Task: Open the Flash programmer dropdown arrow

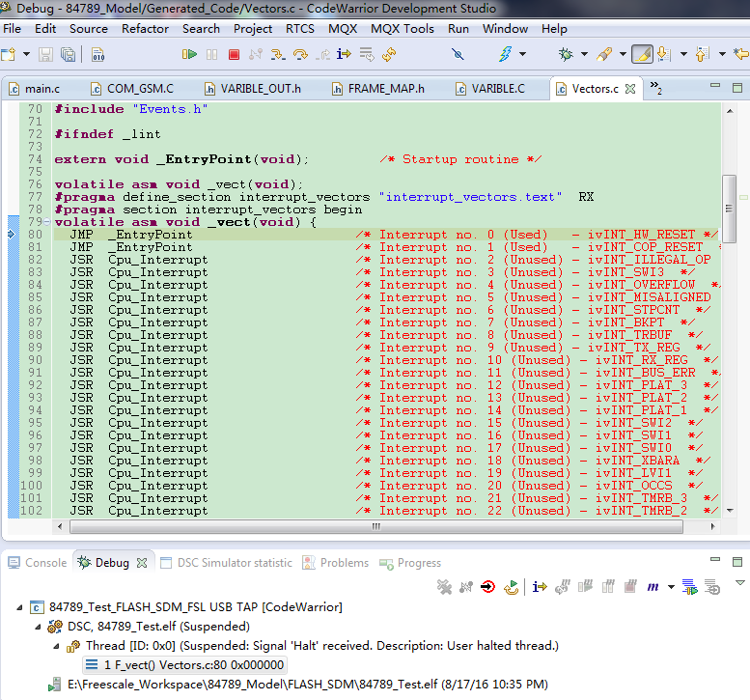Action: [522, 54]
